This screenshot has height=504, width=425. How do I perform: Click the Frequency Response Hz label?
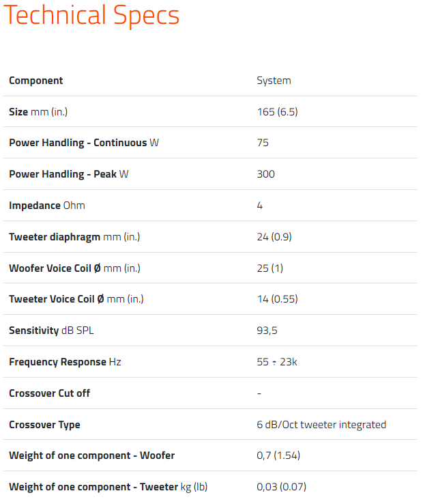[65, 362]
